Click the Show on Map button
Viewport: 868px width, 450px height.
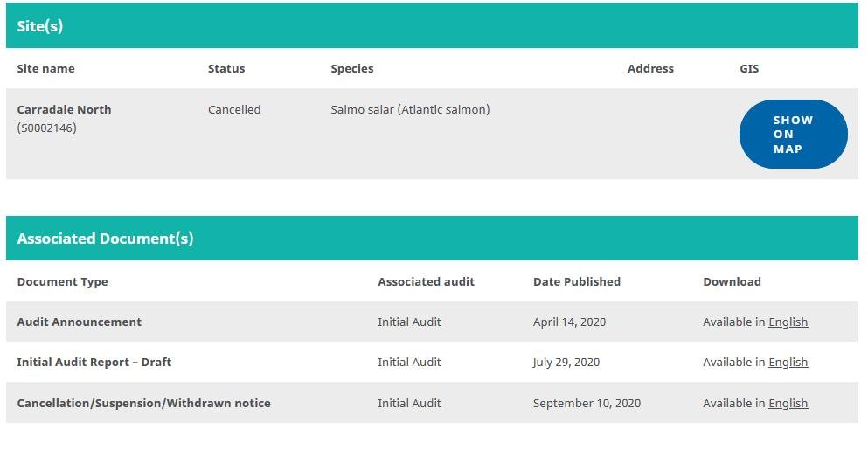[793, 135]
